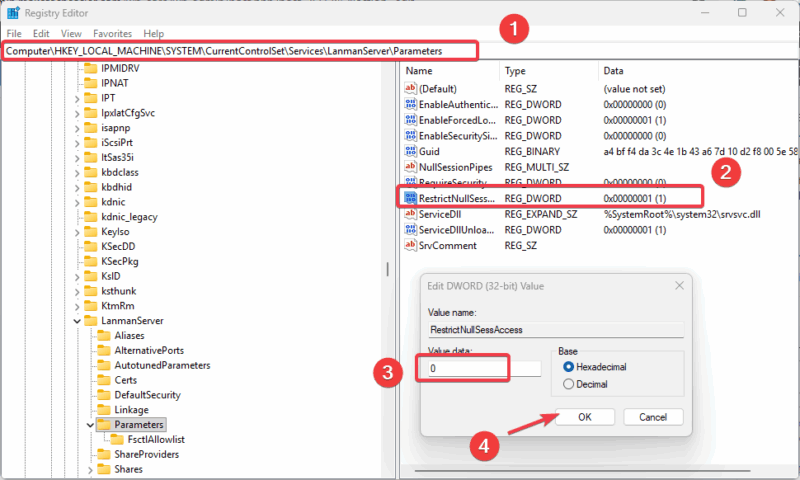This screenshot has width=800, height=480.
Task: Select the Hexadecimal base radio button
Action: click(x=570, y=367)
